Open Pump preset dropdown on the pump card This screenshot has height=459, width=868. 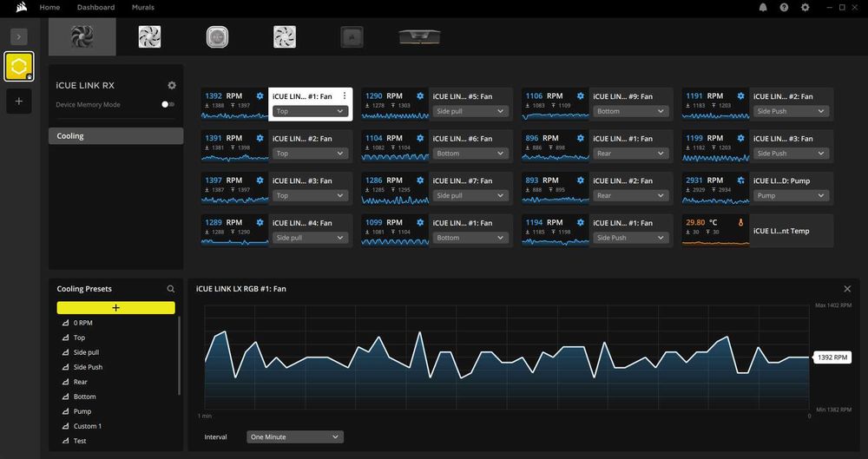pos(791,195)
